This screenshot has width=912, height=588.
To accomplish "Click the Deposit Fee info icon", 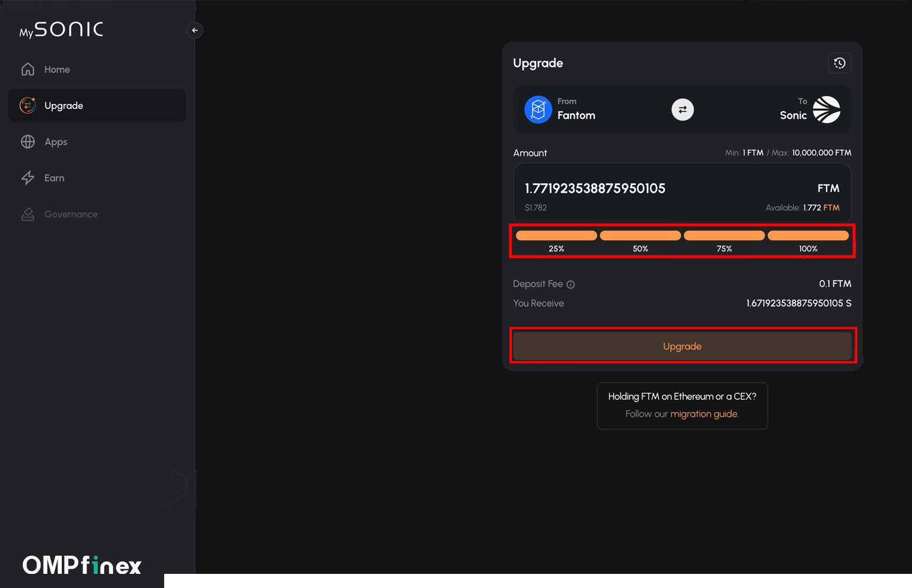I will click(x=571, y=284).
